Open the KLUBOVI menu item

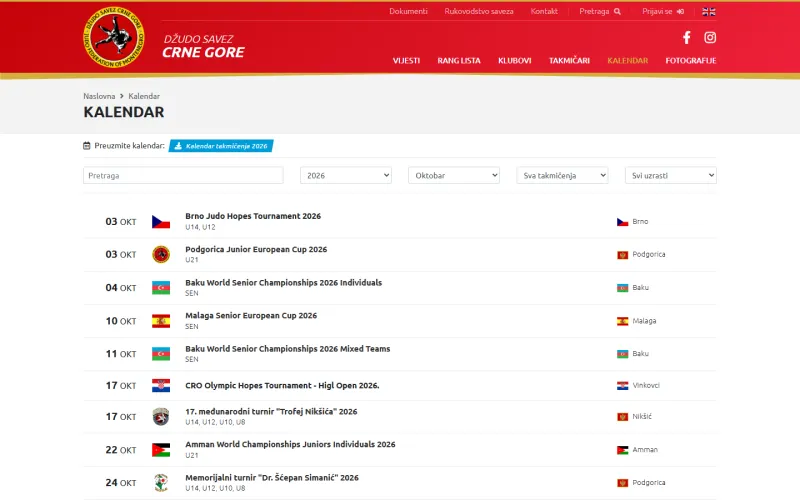(515, 61)
